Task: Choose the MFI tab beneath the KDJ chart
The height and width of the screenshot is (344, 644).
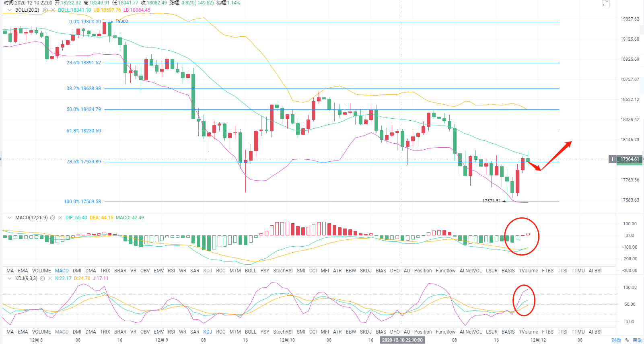Action: (x=325, y=332)
